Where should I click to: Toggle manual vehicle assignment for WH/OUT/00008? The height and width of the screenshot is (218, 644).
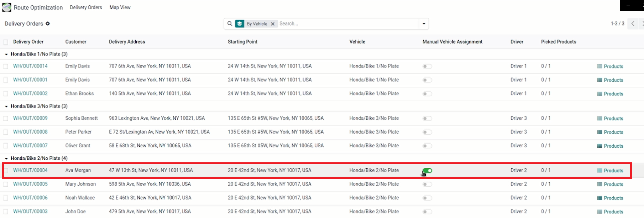(427, 132)
